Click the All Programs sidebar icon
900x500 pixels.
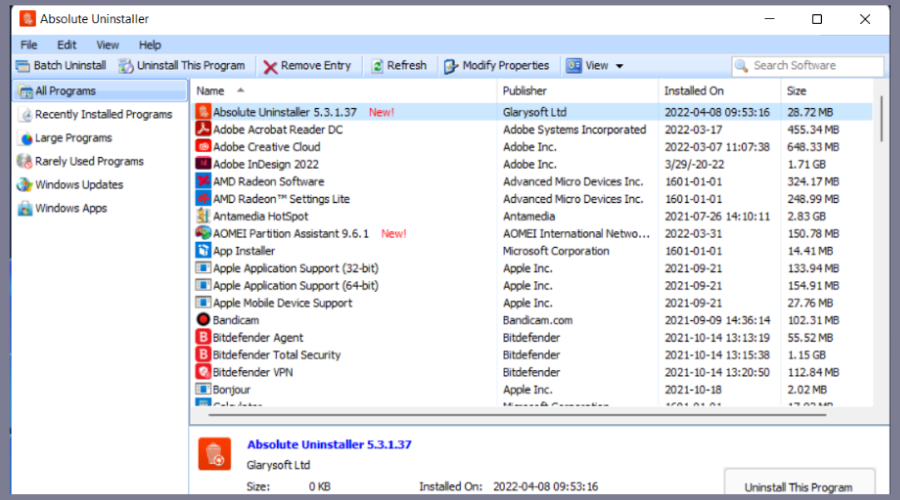25,91
